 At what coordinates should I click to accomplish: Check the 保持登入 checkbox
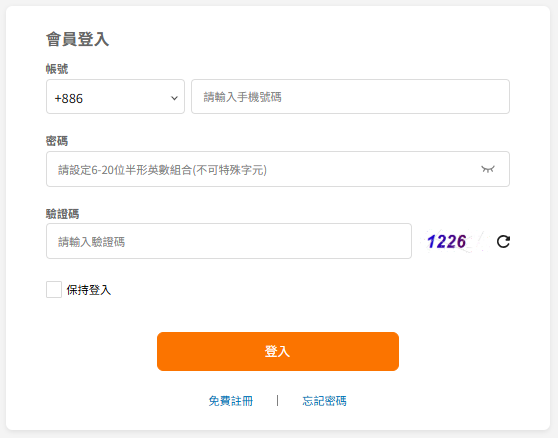pos(54,290)
